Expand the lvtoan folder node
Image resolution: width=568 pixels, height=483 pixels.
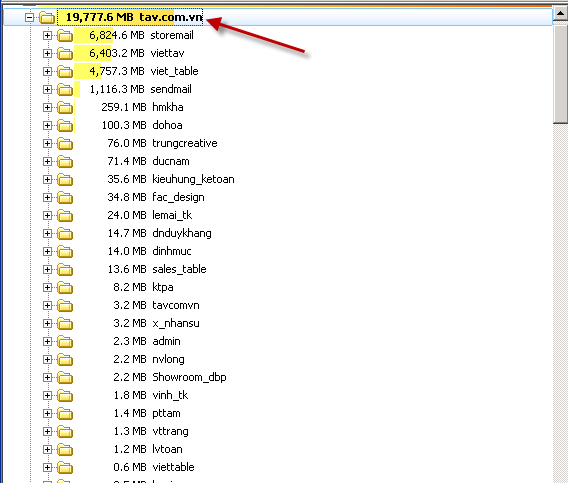tap(47, 450)
